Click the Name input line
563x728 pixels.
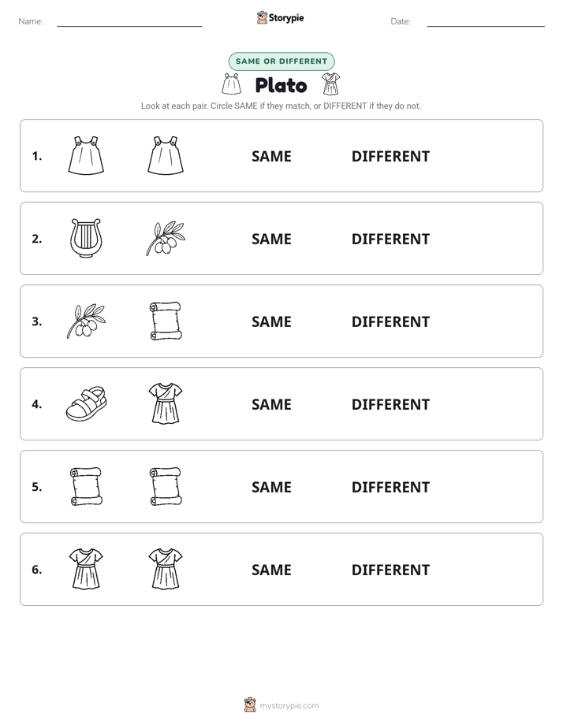[129, 23]
